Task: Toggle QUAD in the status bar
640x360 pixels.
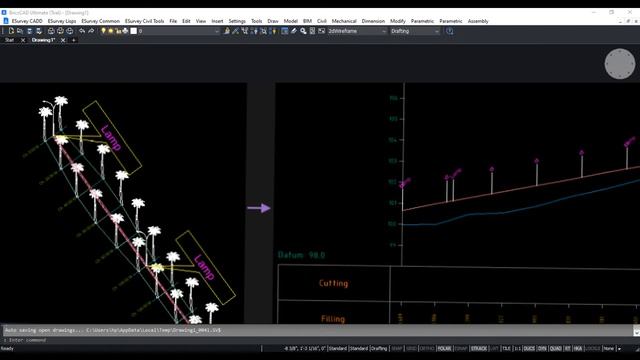Action: tap(556, 349)
